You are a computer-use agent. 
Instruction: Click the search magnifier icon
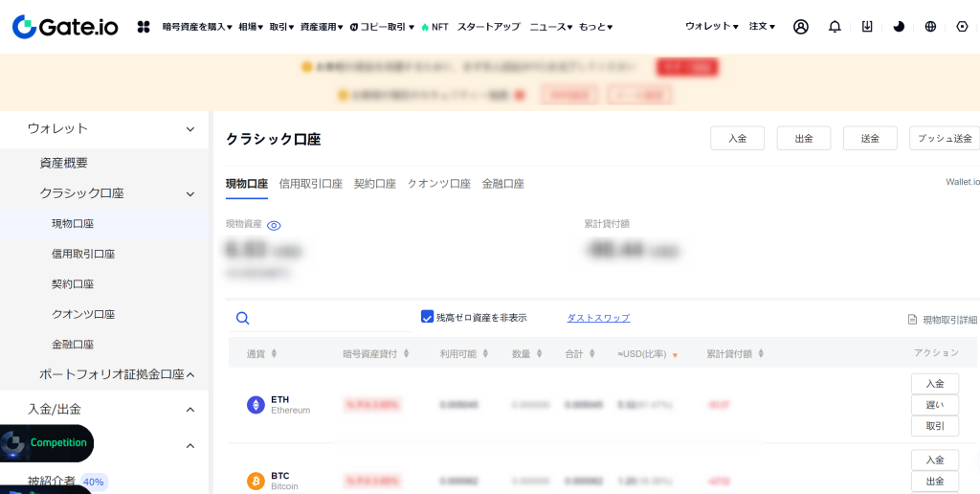coord(242,318)
